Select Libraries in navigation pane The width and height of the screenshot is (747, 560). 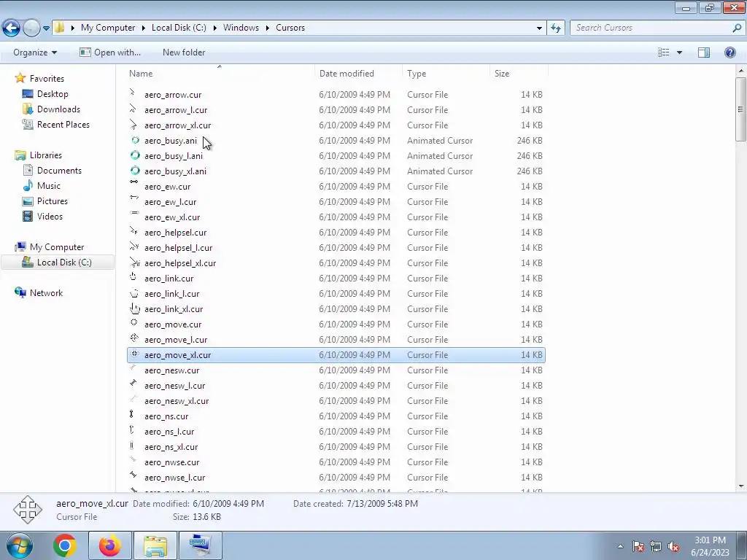[46, 155]
